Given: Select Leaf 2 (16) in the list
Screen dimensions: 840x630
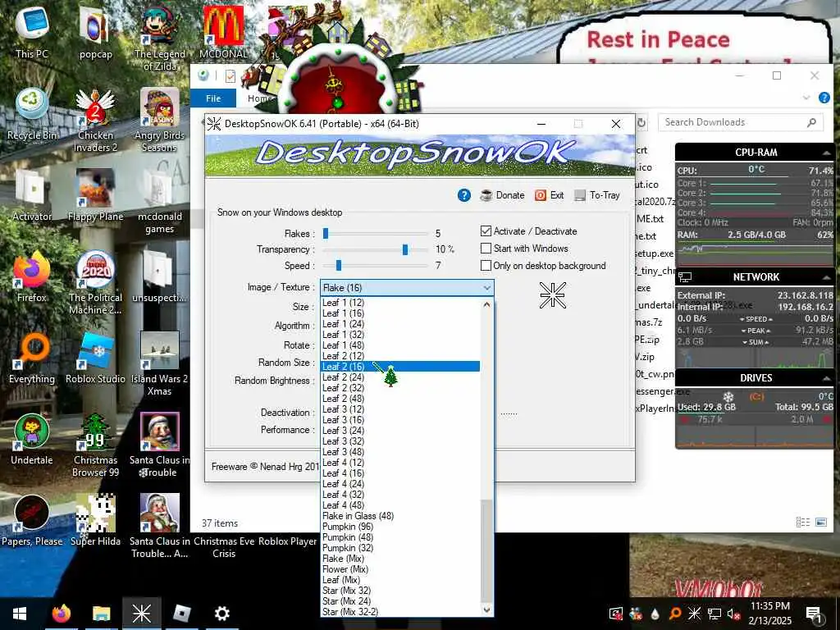Looking at the screenshot, I should [x=400, y=367].
